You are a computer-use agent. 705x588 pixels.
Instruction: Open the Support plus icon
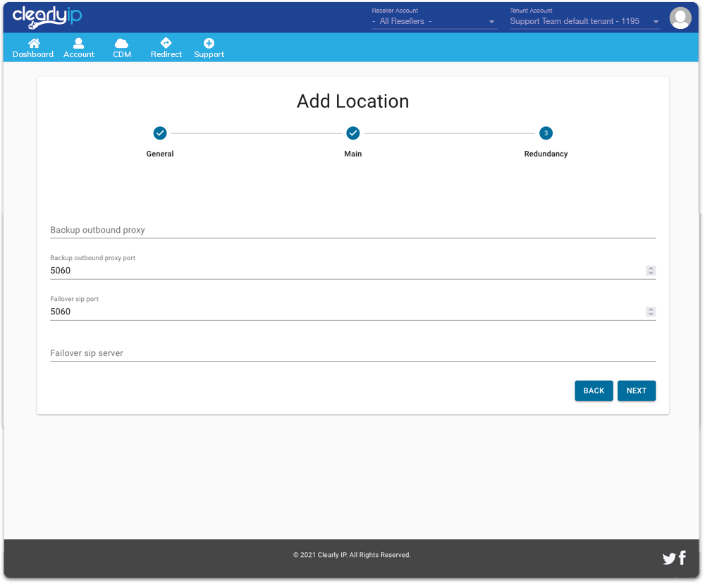(x=209, y=43)
